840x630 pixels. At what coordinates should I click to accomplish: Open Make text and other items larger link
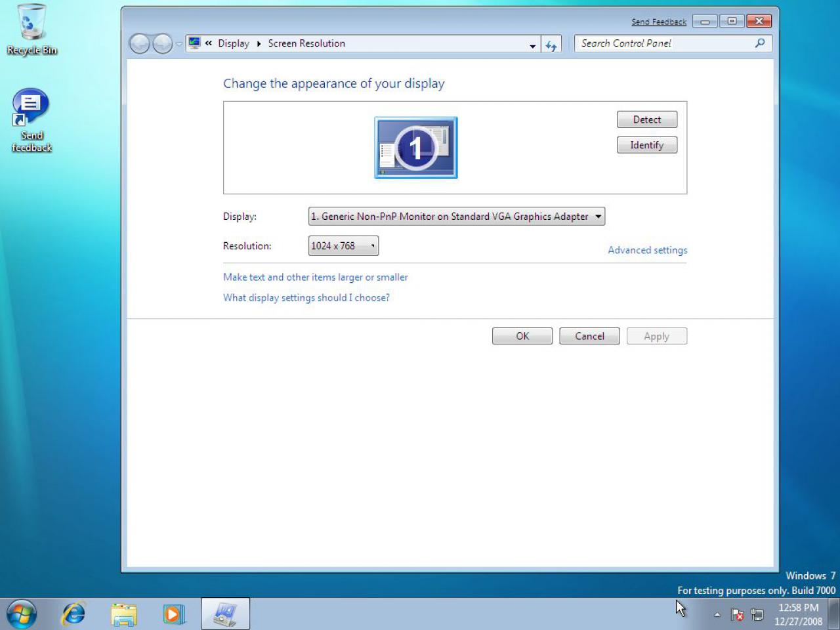[x=316, y=277]
